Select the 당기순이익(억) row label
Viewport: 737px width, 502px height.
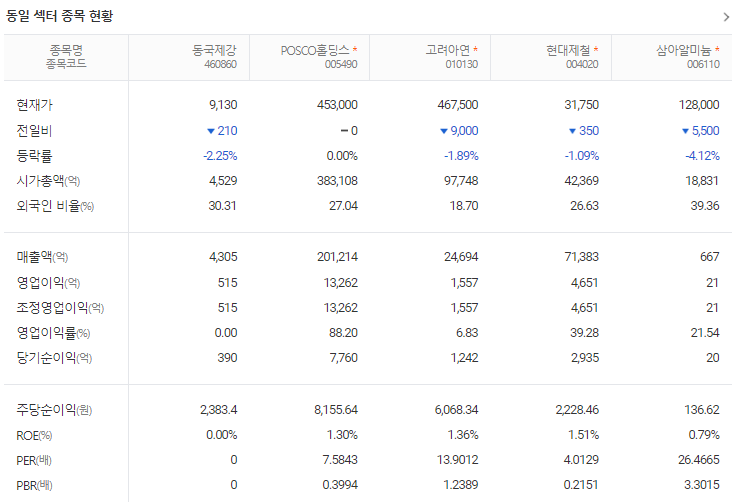click(x=54, y=358)
